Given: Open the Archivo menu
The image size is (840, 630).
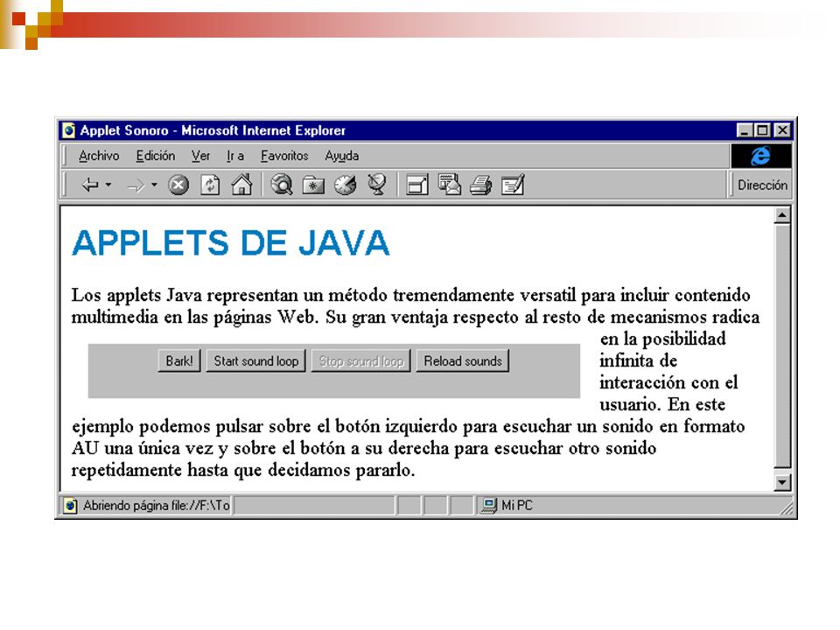Looking at the screenshot, I should coord(99,156).
